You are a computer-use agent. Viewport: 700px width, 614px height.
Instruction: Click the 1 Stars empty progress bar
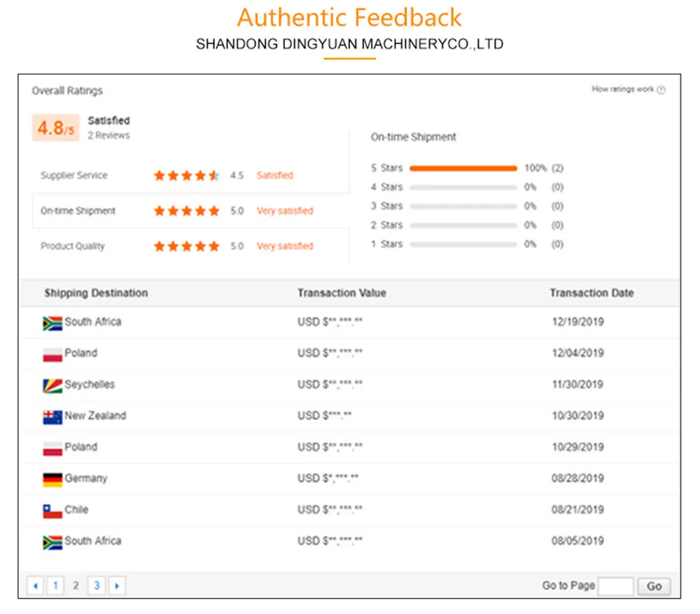pos(463,244)
